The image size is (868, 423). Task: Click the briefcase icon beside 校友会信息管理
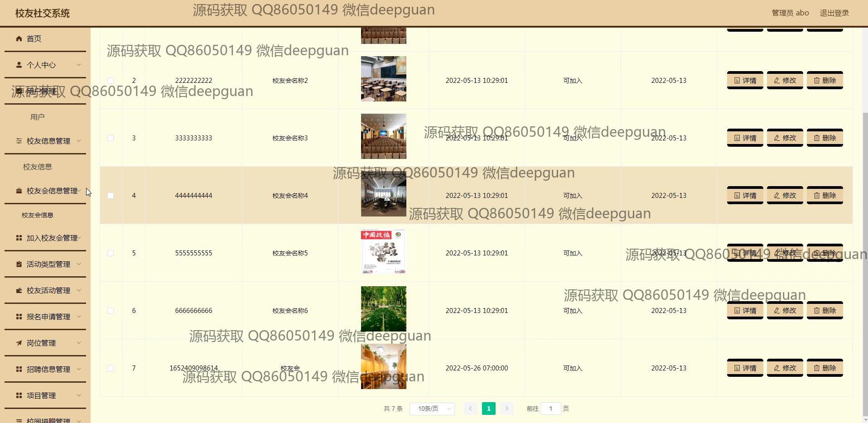coord(19,191)
